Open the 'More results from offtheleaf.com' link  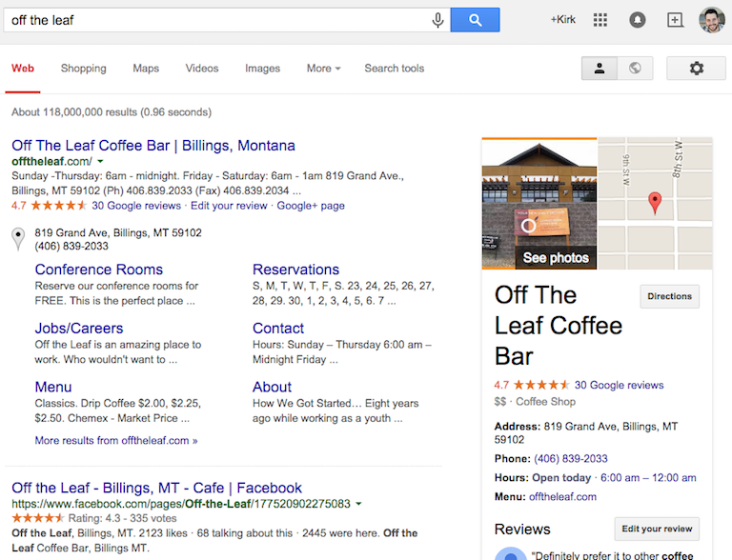click(x=116, y=441)
